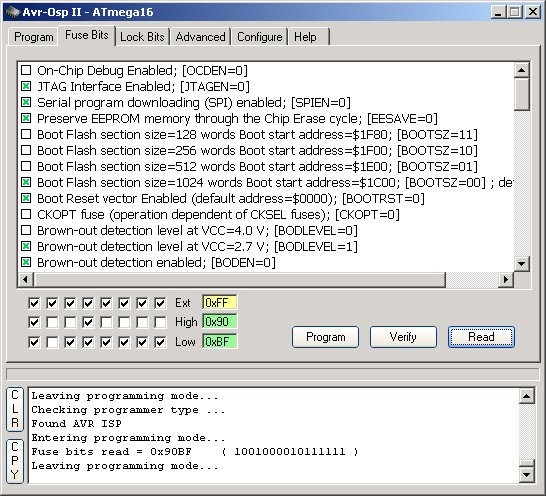Click the Ext fuse value 0xFF field
The image size is (546, 496).
(x=219, y=303)
